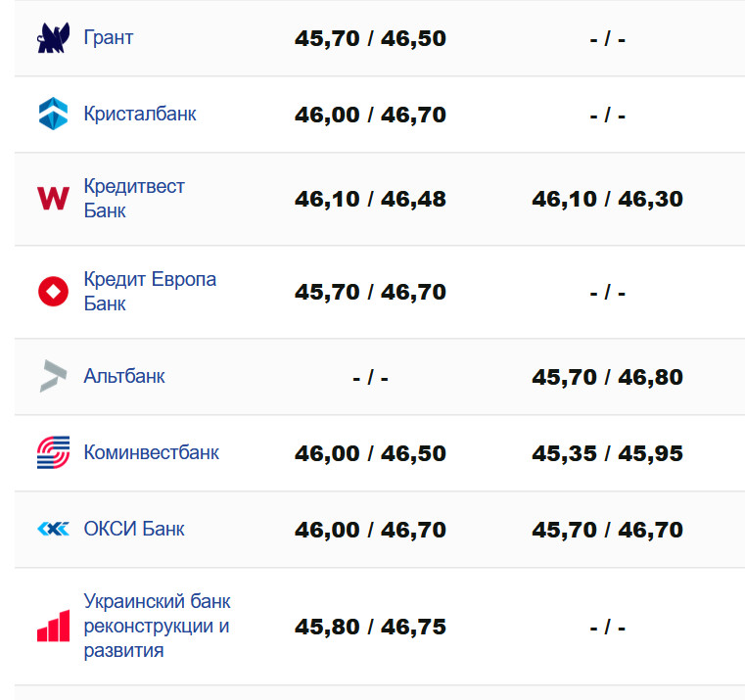The height and width of the screenshot is (700, 745).
Task: Open the Кристалбанк link
Action: (x=139, y=114)
